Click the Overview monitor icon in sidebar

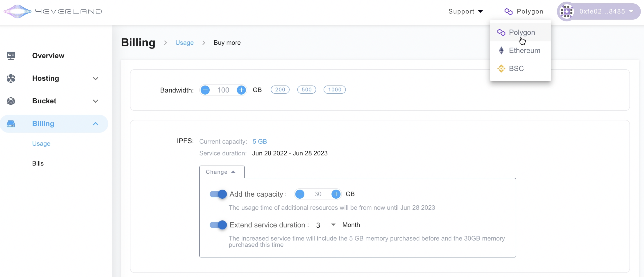pyautogui.click(x=11, y=55)
